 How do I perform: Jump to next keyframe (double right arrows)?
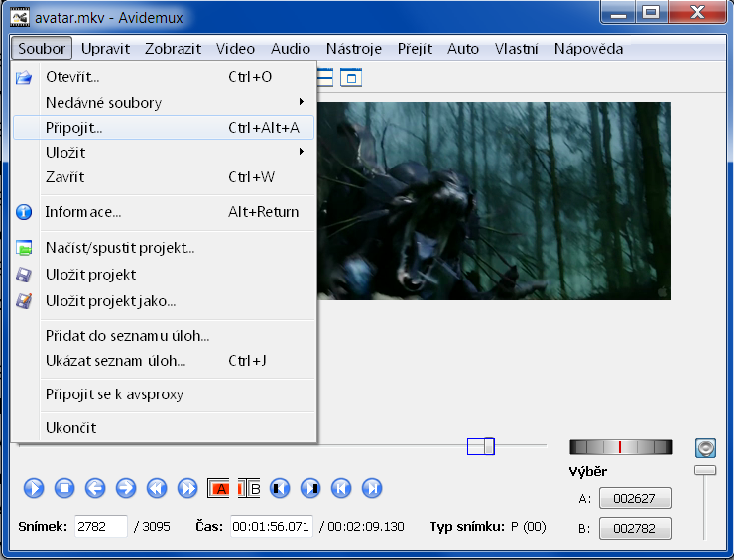(187, 488)
